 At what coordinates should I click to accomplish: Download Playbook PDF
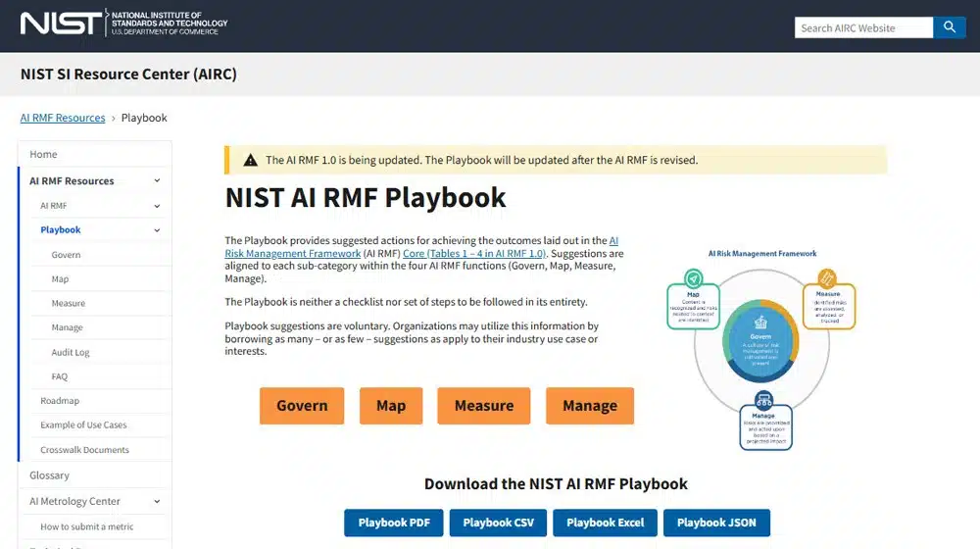394,523
